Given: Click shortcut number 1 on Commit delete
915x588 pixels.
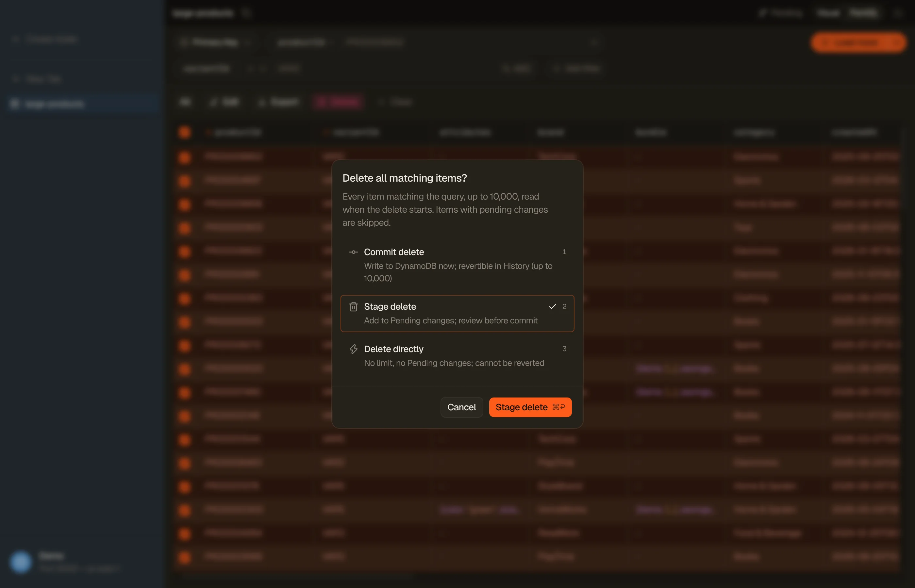Looking at the screenshot, I should (564, 252).
